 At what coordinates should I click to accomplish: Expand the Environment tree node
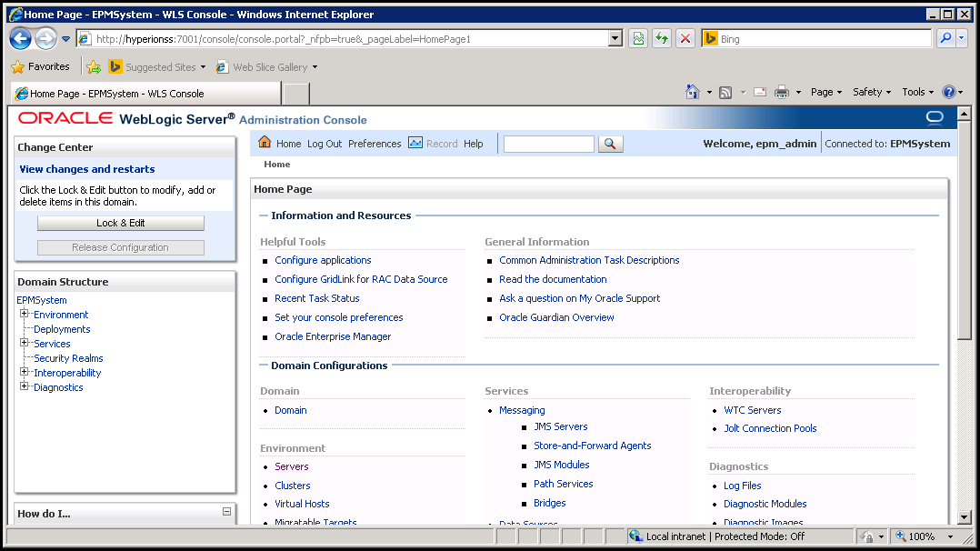[x=25, y=314]
